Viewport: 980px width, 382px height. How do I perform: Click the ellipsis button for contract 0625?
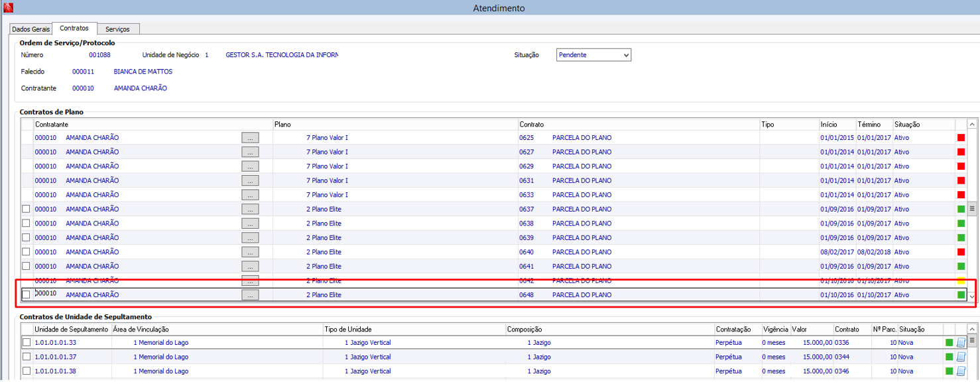tap(250, 138)
